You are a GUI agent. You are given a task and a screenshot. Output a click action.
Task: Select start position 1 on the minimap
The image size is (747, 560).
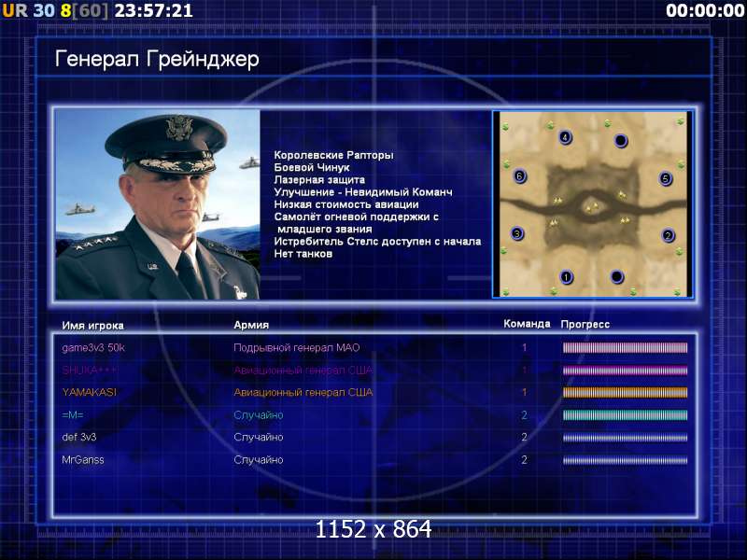(x=566, y=276)
